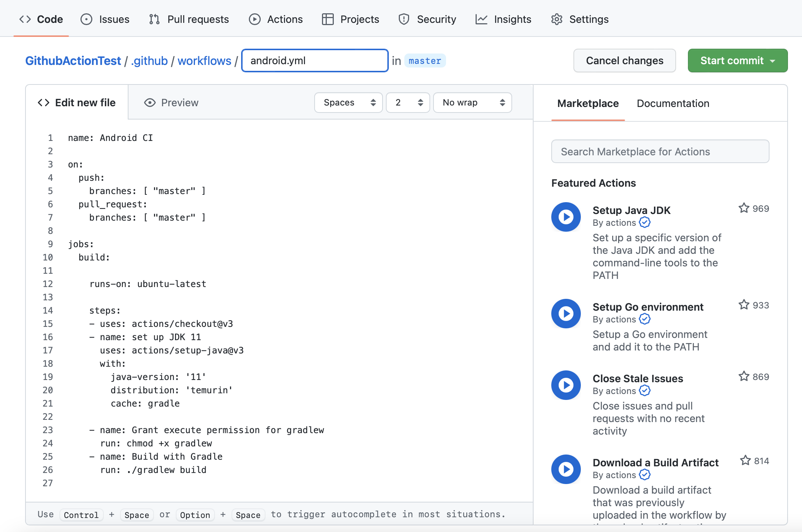Click the android.yml filename field
This screenshot has height=532, width=802.
[315, 61]
